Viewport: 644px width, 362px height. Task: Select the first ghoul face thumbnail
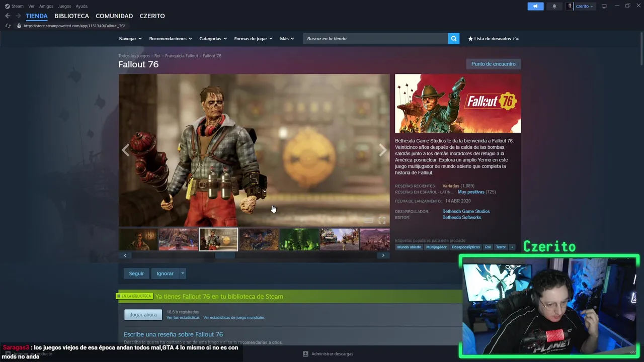point(138,239)
